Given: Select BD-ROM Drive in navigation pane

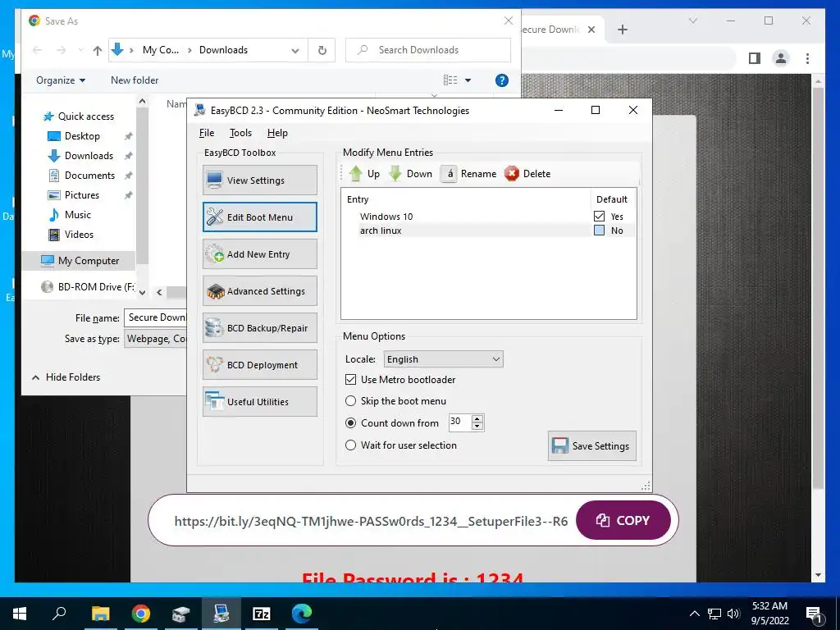Looking at the screenshot, I should click(x=89, y=286).
